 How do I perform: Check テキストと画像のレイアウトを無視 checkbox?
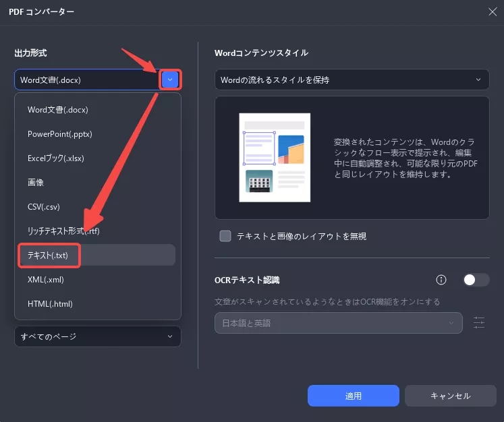pos(225,236)
